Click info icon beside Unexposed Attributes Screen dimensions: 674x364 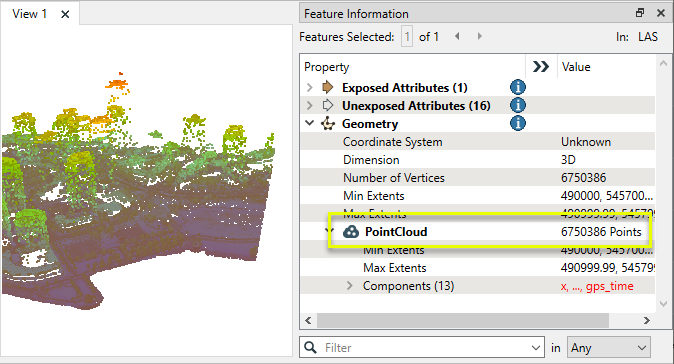pyautogui.click(x=518, y=105)
